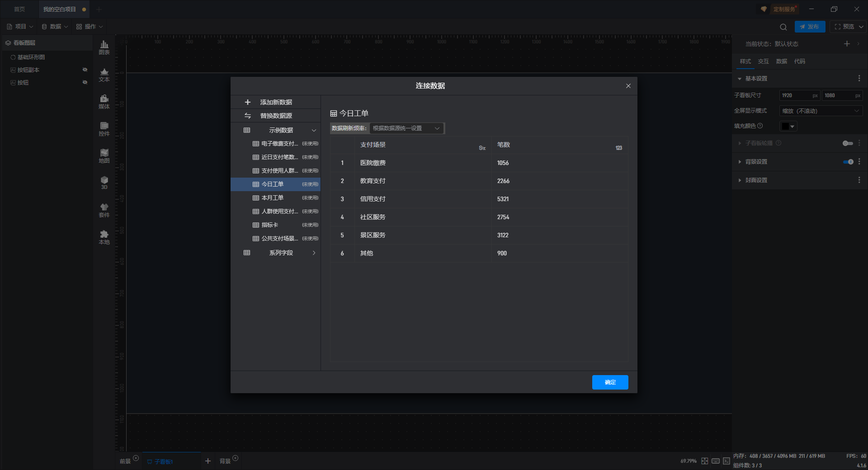Click the plus icon next to 当前状态
The width and height of the screenshot is (868, 470).
click(847, 44)
